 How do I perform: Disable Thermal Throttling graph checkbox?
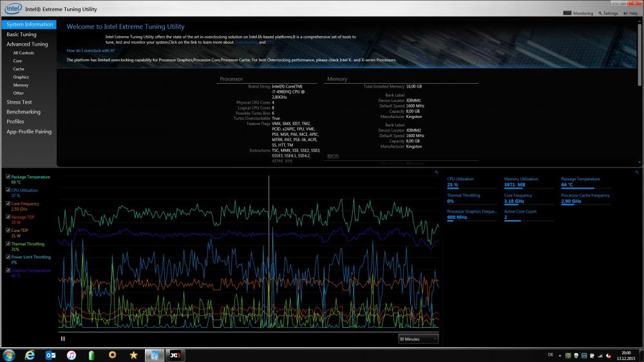pos(8,244)
